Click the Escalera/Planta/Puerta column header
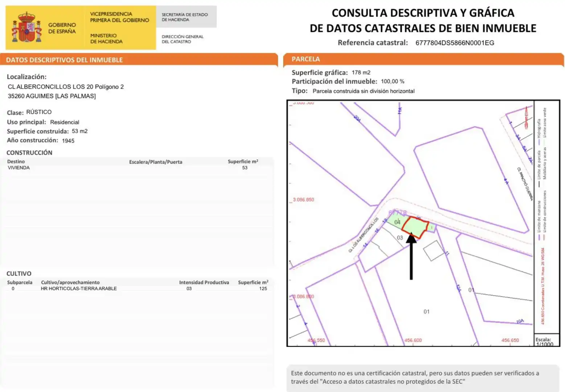Image resolution: width=565 pixels, height=392 pixels. tap(156, 162)
